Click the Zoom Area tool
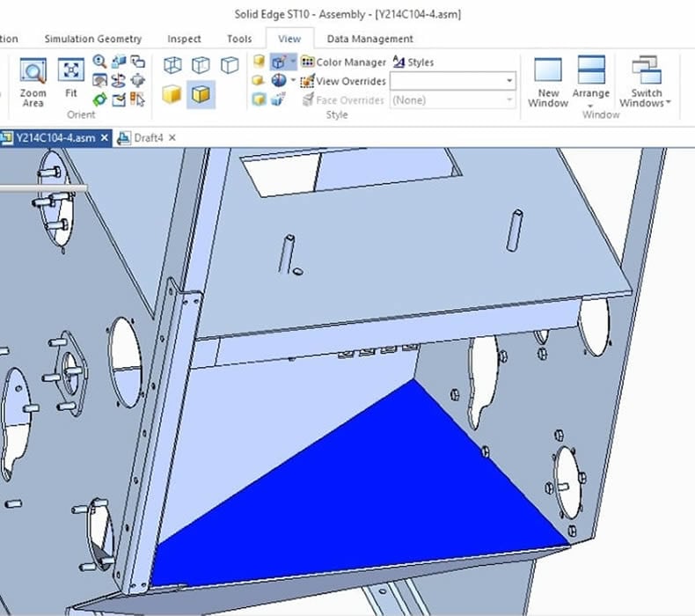 click(33, 83)
